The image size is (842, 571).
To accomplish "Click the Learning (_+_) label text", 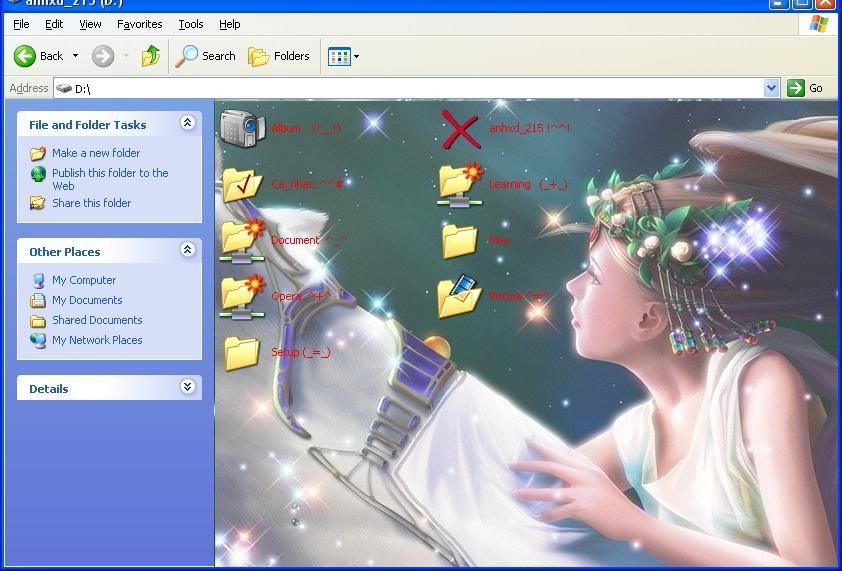I will (x=528, y=184).
